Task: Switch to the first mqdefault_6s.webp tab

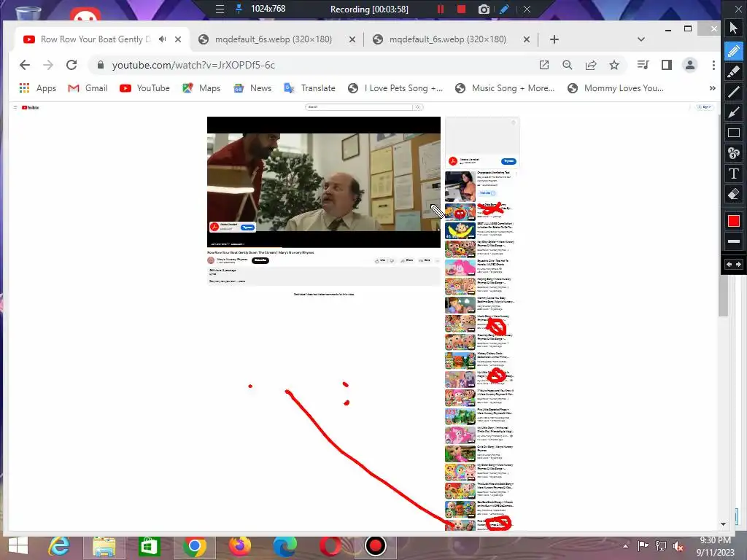Action: coord(273,39)
